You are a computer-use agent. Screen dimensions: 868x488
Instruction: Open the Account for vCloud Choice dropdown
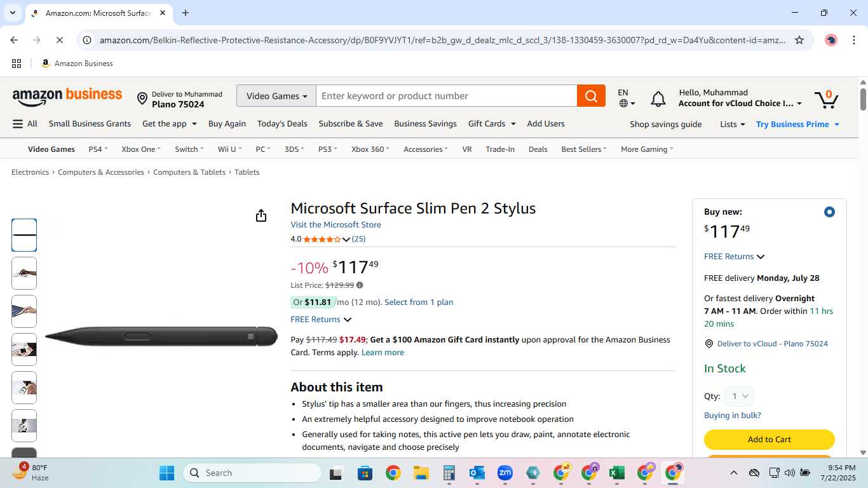click(740, 104)
